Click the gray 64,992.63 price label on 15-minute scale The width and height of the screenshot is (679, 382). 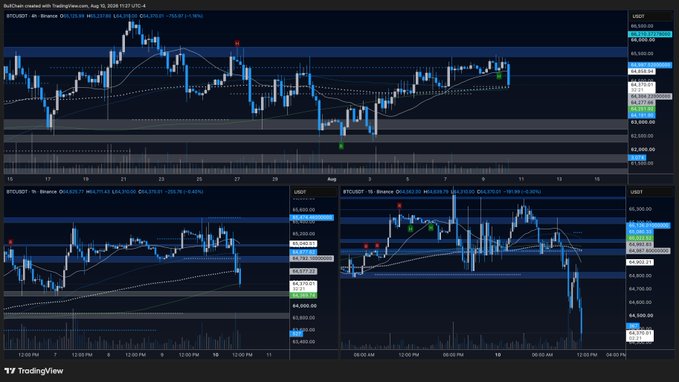[x=640, y=245]
